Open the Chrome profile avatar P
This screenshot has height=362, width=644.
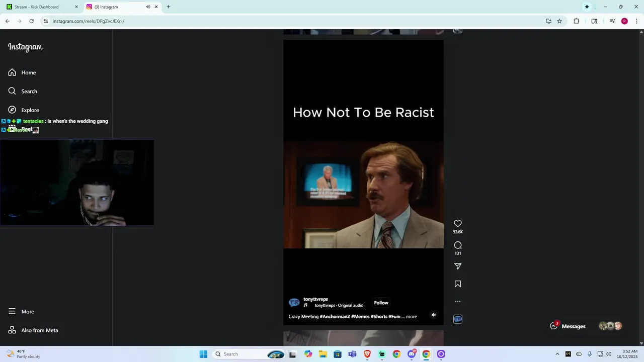coord(624,21)
